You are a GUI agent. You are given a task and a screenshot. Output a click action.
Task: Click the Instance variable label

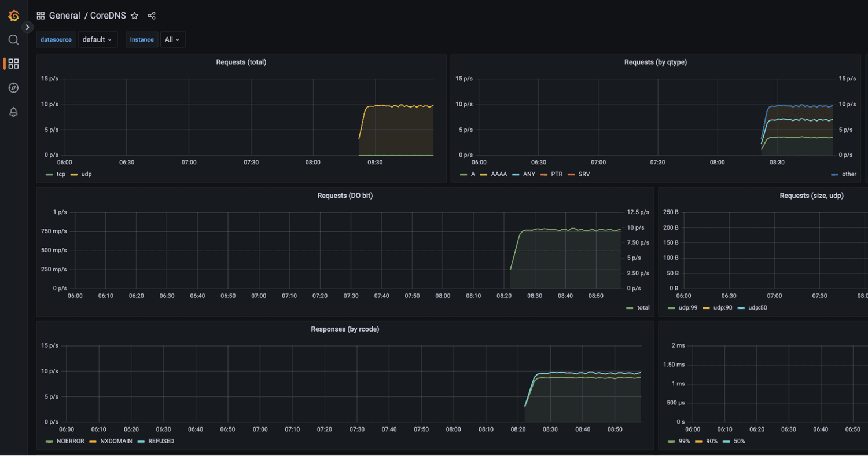coord(142,39)
